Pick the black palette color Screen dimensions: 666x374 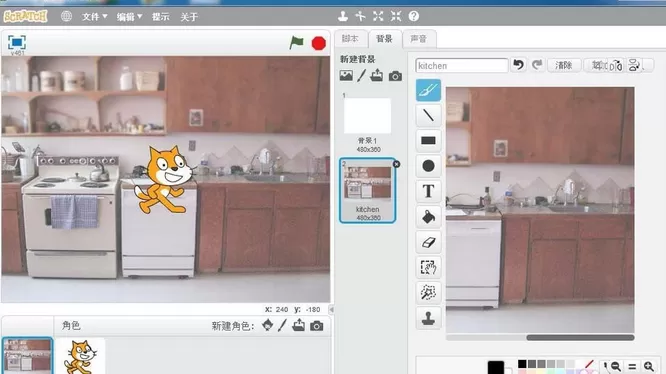(x=522, y=364)
